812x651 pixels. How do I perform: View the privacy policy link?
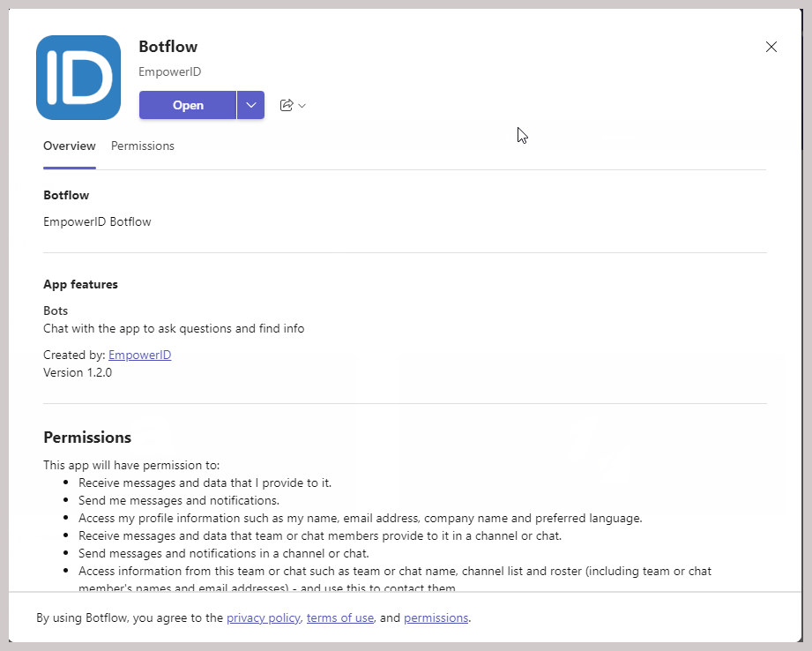263,617
